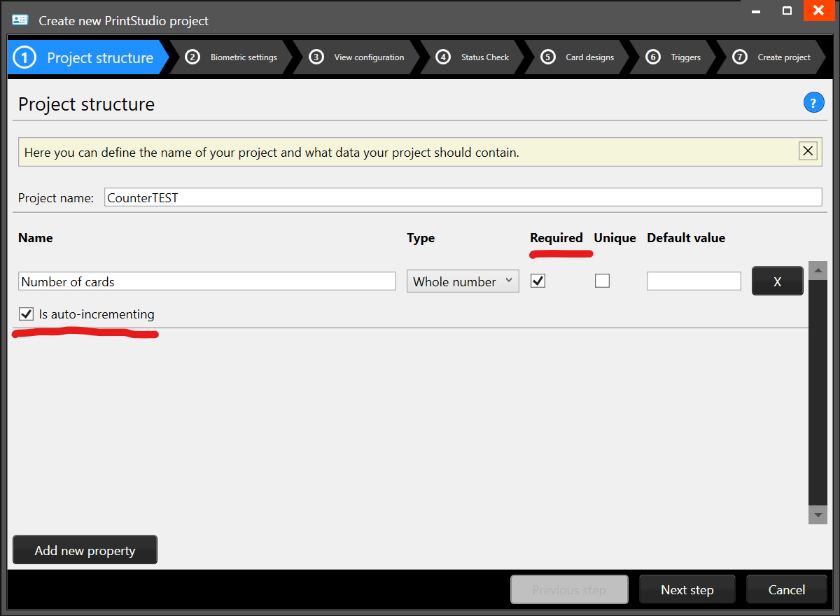Viewport: 840px width, 616px height.
Task: Open the help for Project structure
Action: (813, 102)
